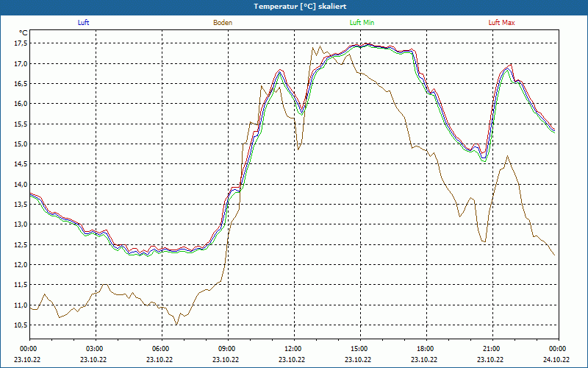This screenshot has width=588, height=368.
Task: Click the 16,0 y-axis value
Action: (x=21, y=104)
